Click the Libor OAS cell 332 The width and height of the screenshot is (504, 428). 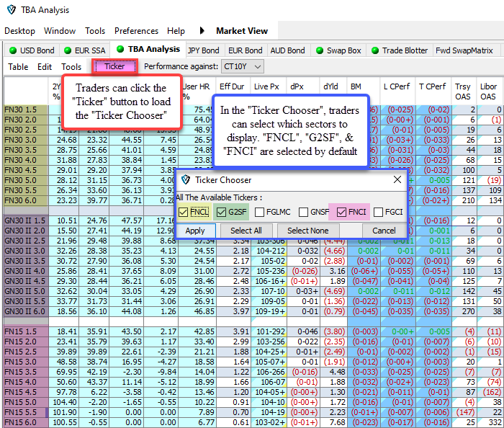490,422
